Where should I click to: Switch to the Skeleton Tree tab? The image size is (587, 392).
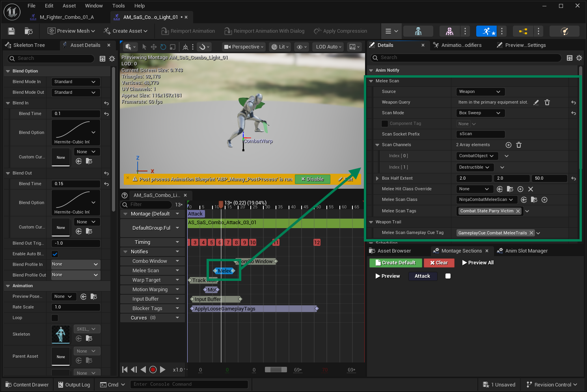tap(25, 45)
